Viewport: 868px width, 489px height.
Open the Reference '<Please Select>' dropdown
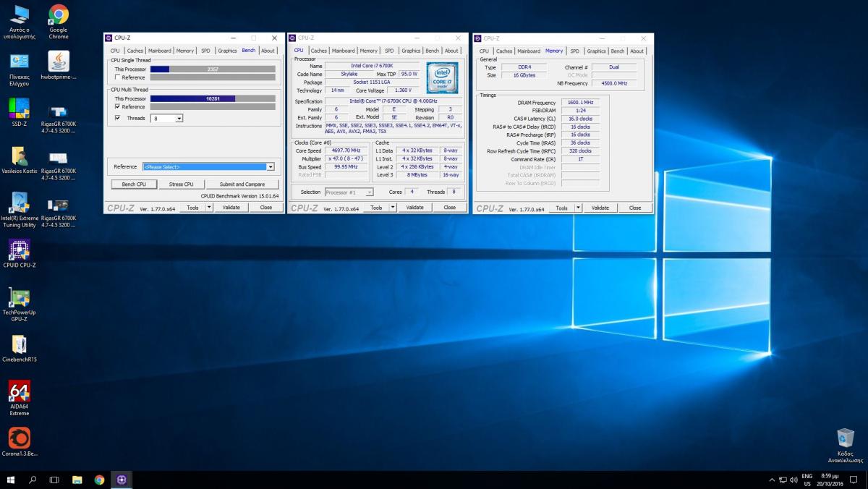209,166
